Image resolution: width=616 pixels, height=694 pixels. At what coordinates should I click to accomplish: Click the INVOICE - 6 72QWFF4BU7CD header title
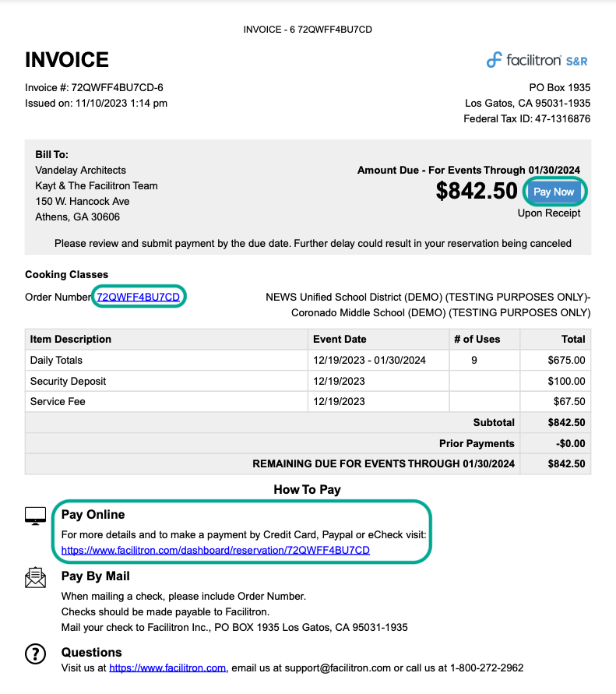point(308,30)
